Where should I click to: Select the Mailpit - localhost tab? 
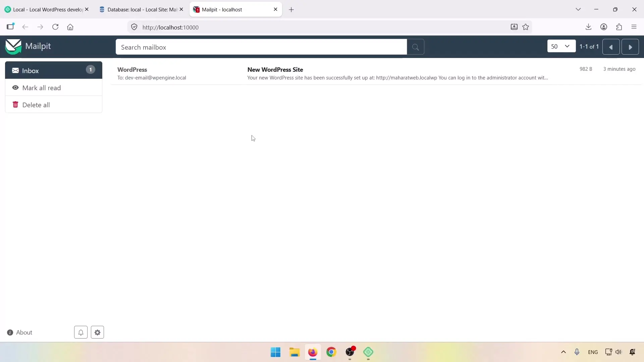(x=236, y=9)
